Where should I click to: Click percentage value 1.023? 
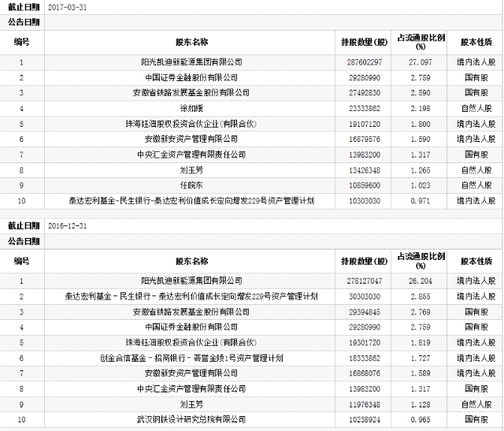[421, 185]
